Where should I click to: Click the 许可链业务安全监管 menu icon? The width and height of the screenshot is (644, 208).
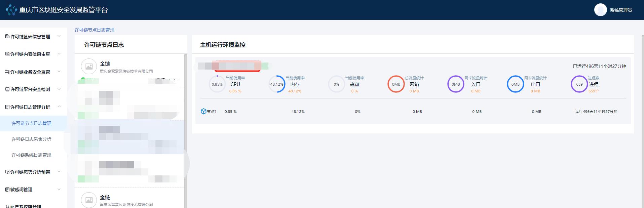point(7,72)
